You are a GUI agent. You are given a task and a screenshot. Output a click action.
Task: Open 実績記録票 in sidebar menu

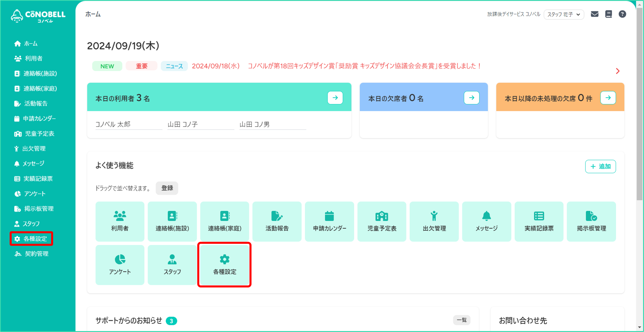pyautogui.click(x=33, y=178)
